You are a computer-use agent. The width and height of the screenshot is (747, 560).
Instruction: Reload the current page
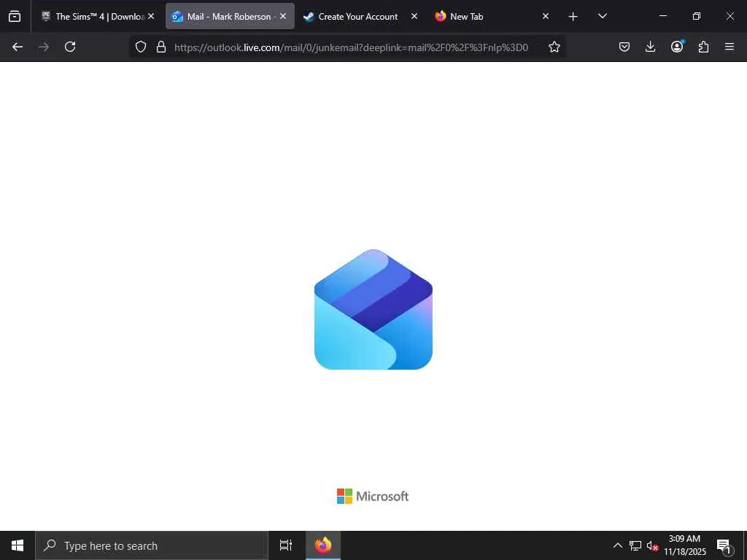70,47
